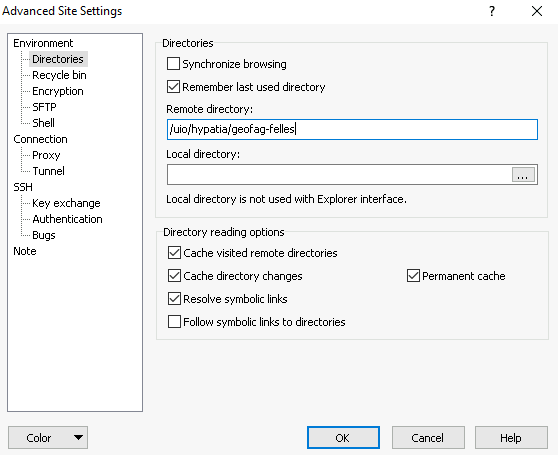Toggle Cache directory changes checkbox
This screenshot has width=558, height=455.
click(x=174, y=276)
